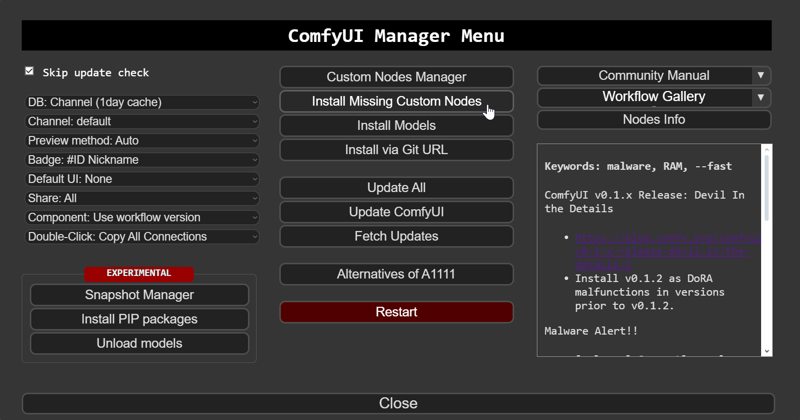Expand the Double-Click: Copy All Connections dropdown

142,237
